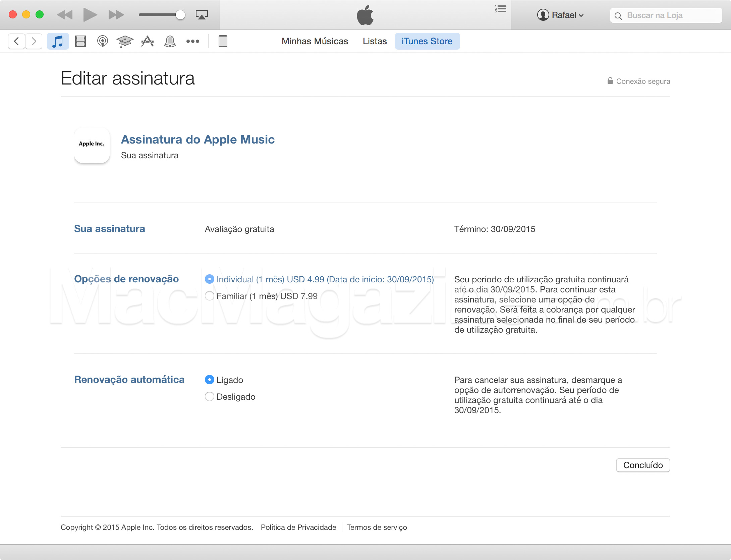
Task: Click the Rafael user avatar icon
Action: 543,15
